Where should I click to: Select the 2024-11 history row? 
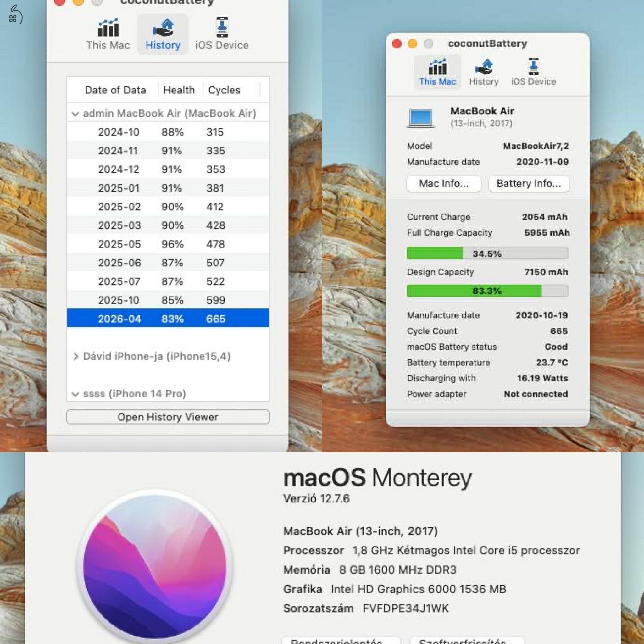click(168, 151)
